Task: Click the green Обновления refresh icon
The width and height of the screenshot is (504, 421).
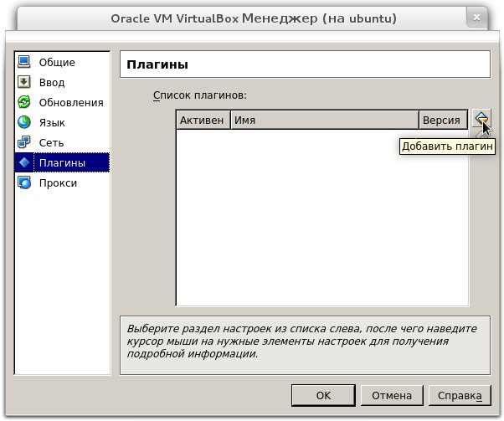Action: [x=24, y=102]
